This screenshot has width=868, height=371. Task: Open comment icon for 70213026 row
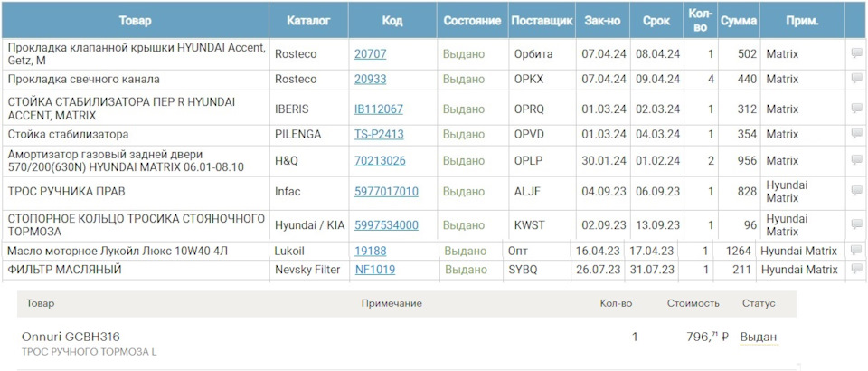click(x=857, y=160)
